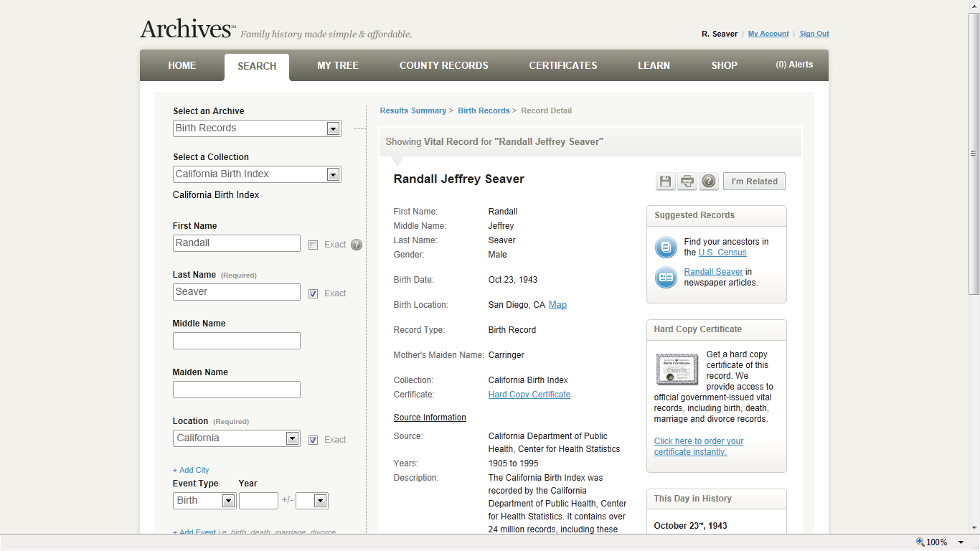Click the Add City link
This screenshot has height=551, width=980.
pyautogui.click(x=191, y=470)
